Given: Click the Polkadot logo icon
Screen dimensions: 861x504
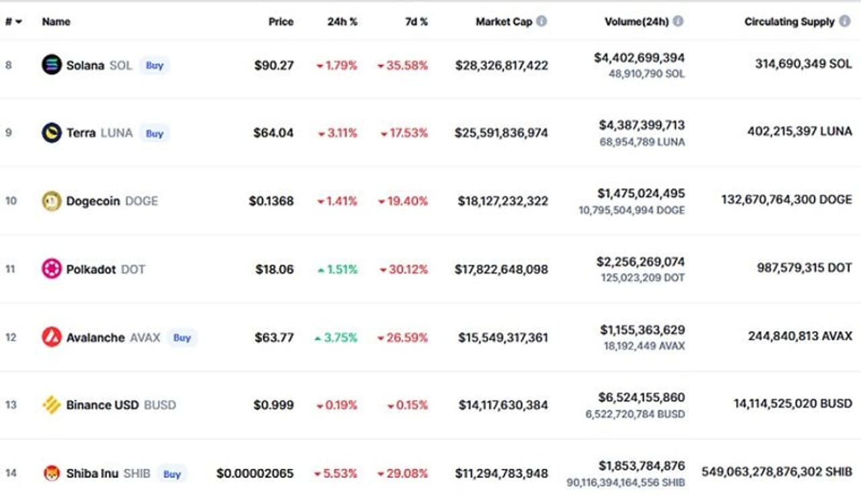Looking at the screenshot, I should point(52,269).
